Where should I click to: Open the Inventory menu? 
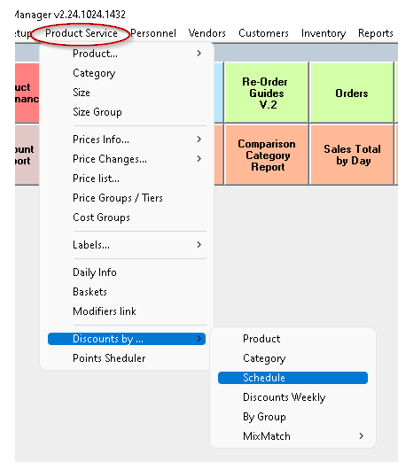pyautogui.click(x=323, y=33)
